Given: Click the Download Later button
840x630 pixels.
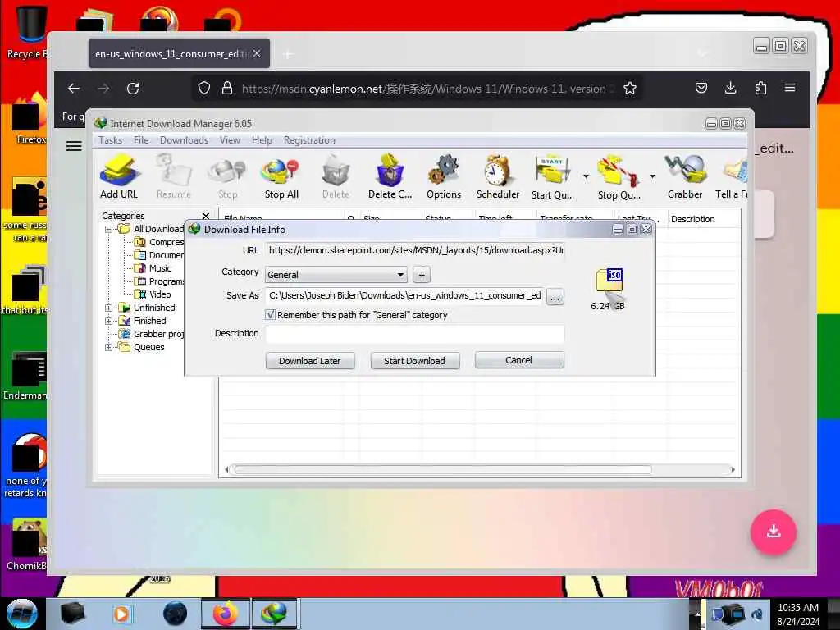Looking at the screenshot, I should (x=309, y=361).
